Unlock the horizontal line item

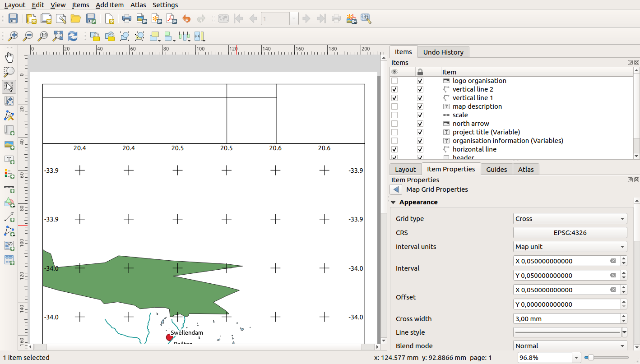pos(420,149)
